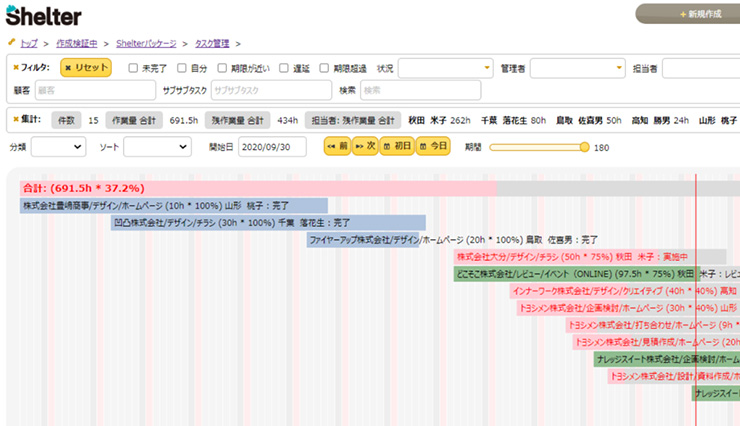
Task: Jump to today with 今日 button
Action: click(433, 146)
